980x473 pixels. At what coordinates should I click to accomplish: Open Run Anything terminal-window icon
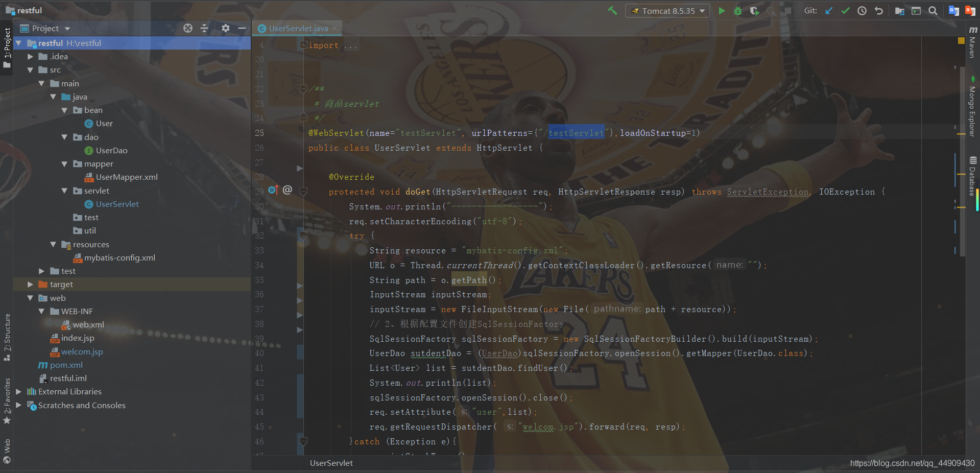pyautogui.click(x=916, y=11)
